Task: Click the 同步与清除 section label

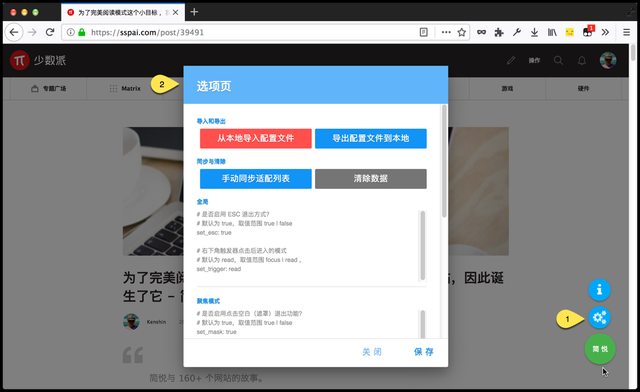Action: 211,162
